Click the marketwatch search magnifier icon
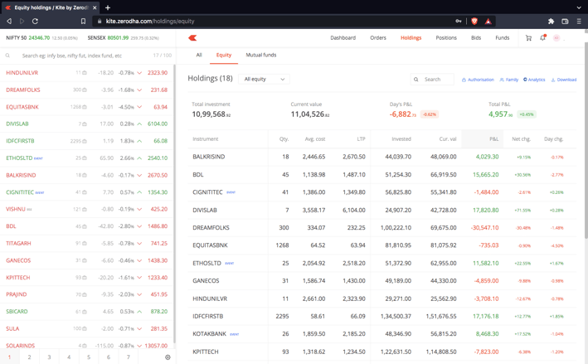Screen dimensions: 588x364 click(x=7, y=56)
